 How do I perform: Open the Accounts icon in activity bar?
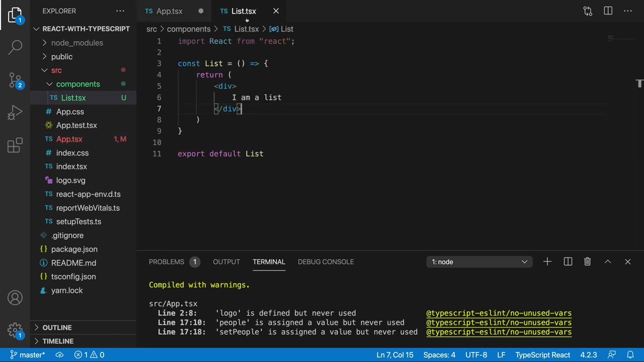(x=15, y=298)
